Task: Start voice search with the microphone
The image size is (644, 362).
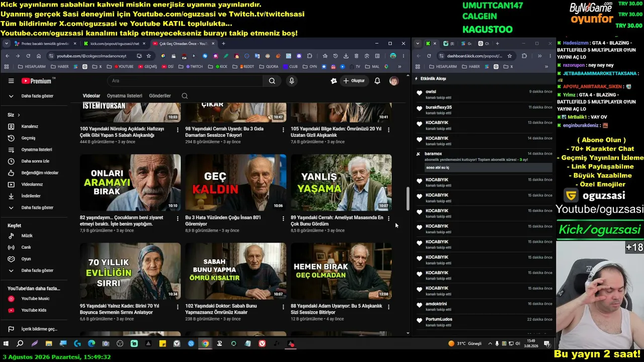Action: pos(291,81)
